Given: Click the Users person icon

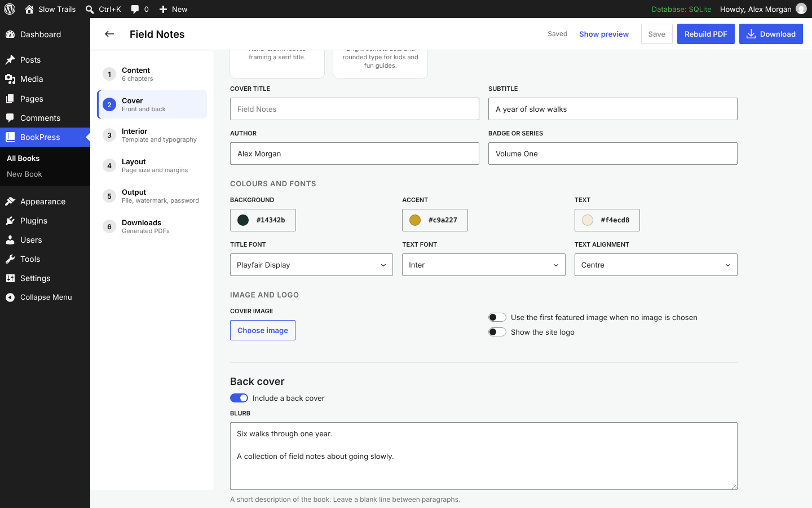Looking at the screenshot, I should pyautogui.click(x=10, y=240).
